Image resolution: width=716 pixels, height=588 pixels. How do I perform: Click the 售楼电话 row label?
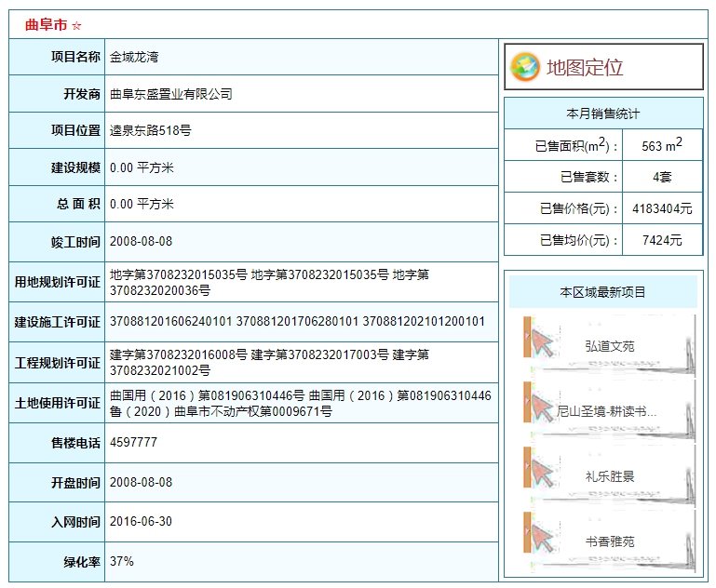click(75, 443)
